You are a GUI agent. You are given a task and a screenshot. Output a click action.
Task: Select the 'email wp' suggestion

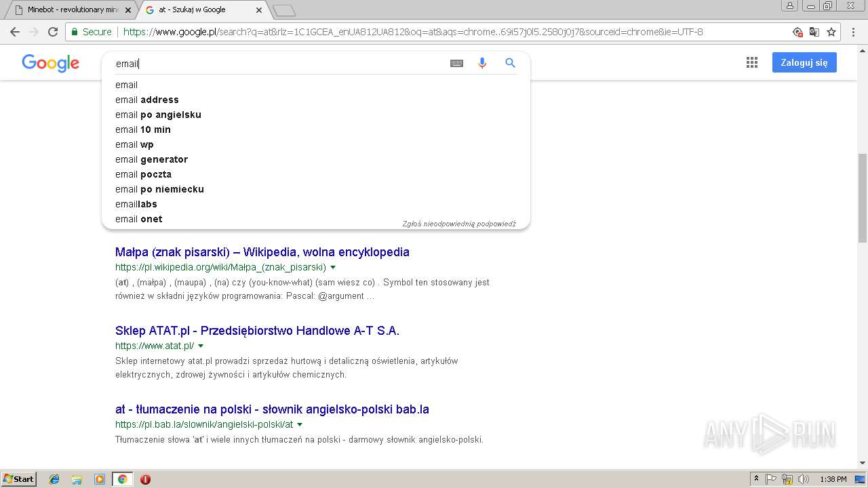click(316, 144)
